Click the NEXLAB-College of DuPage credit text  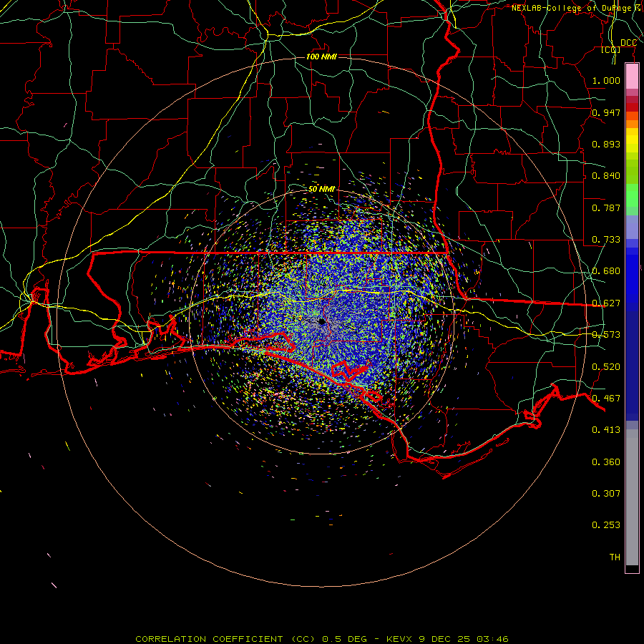[x=577, y=8]
